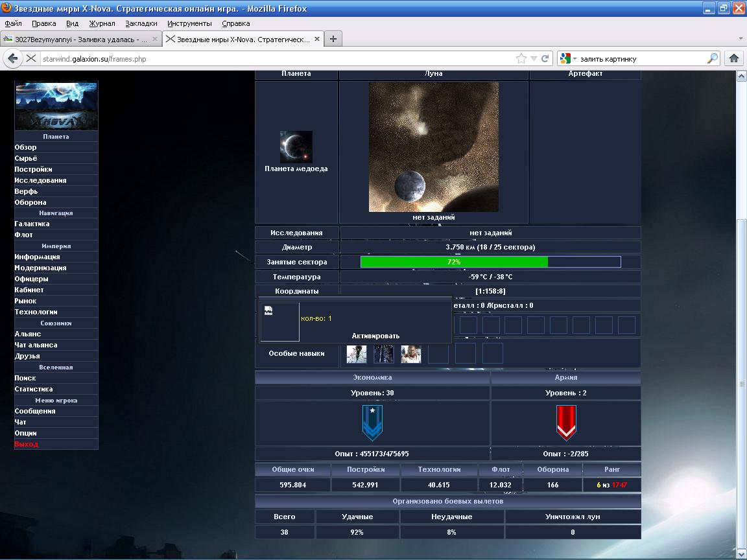Go to the Firefox home page

[x=734, y=58]
